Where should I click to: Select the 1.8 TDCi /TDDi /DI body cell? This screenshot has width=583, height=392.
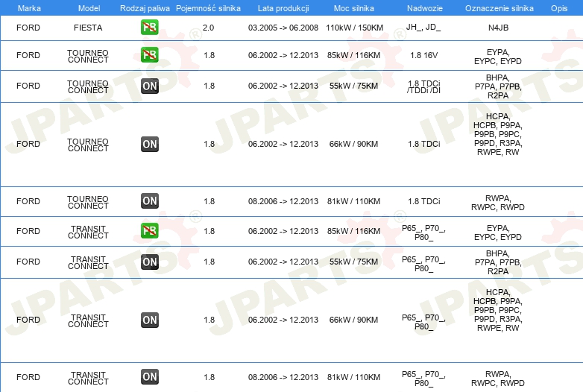point(424,86)
